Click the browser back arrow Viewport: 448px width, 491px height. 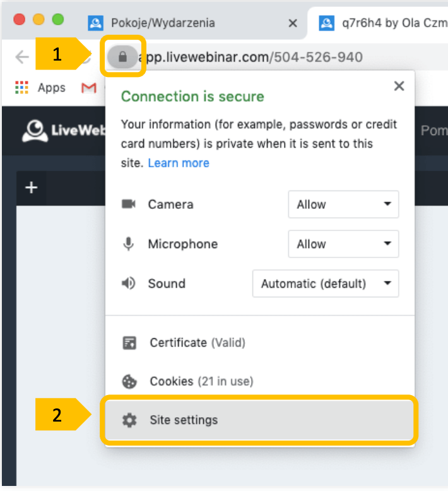point(22,57)
